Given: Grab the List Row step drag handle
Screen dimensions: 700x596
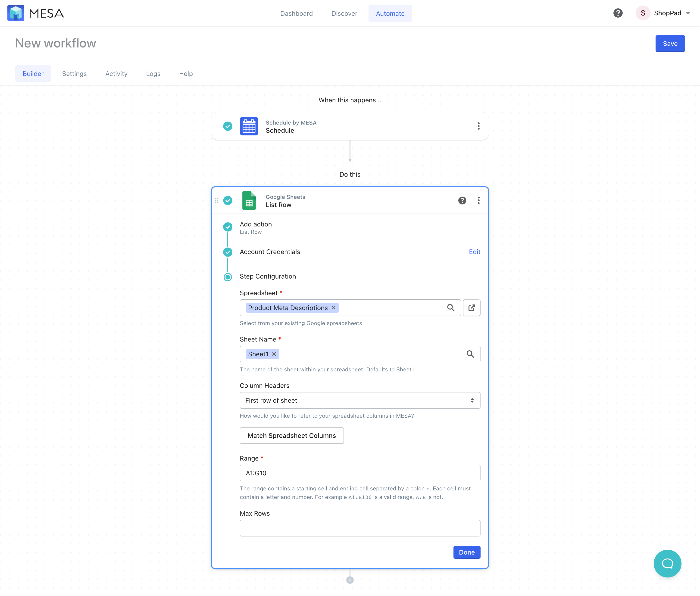Looking at the screenshot, I should click(217, 201).
